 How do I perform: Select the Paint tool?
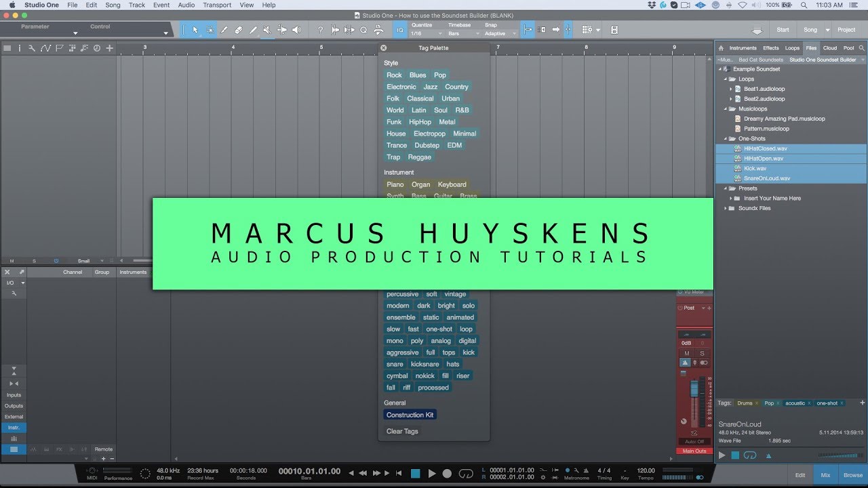tap(253, 30)
